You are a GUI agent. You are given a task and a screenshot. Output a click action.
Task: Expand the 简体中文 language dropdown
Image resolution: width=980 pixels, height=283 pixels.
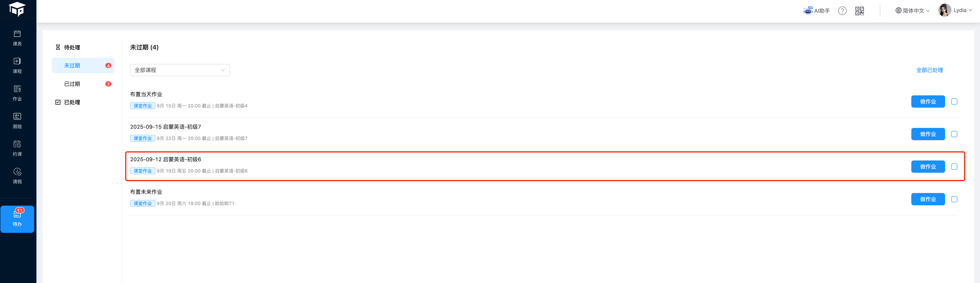coord(912,11)
